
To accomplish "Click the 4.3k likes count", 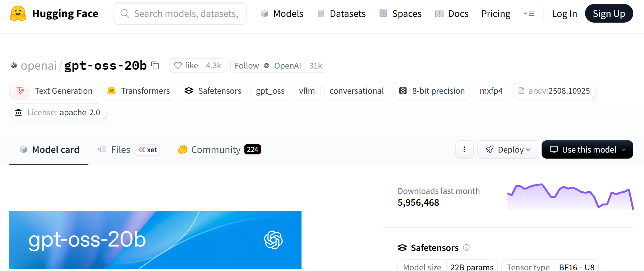I will pos(213,65).
